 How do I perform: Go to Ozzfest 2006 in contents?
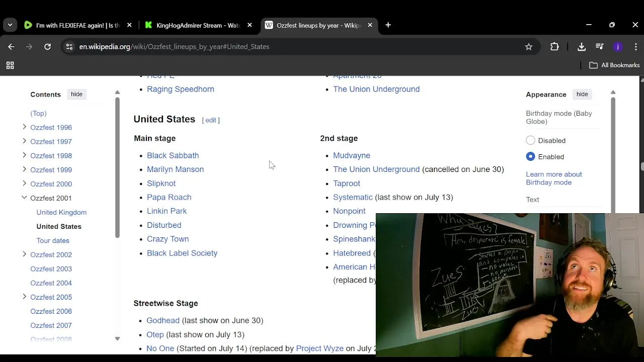click(x=51, y=311)
